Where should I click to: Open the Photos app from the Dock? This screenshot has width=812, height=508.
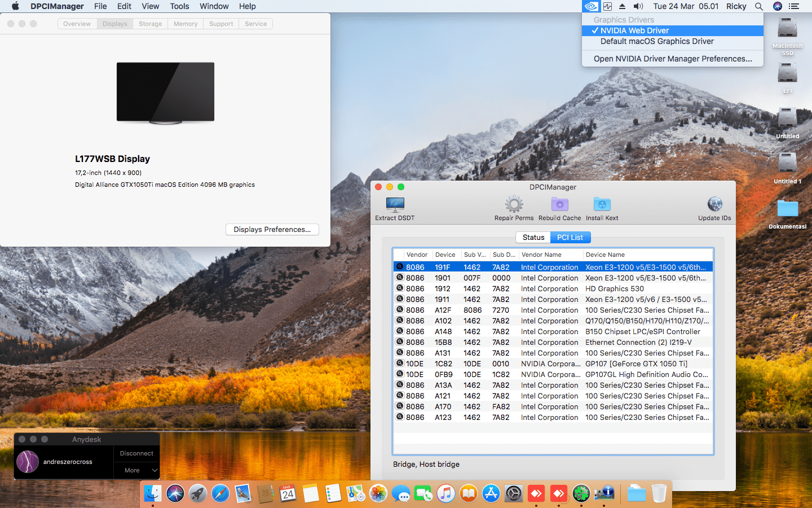(x=378, y=493)
